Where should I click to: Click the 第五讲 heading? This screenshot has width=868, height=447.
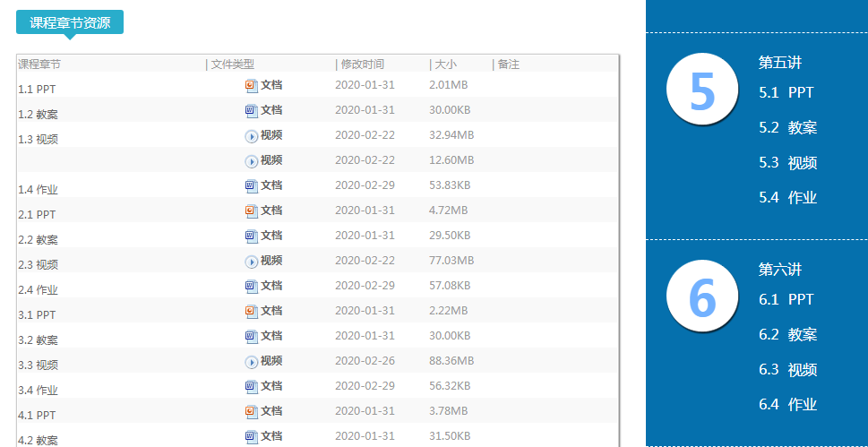pyautogui.click(x=779, y=63)
